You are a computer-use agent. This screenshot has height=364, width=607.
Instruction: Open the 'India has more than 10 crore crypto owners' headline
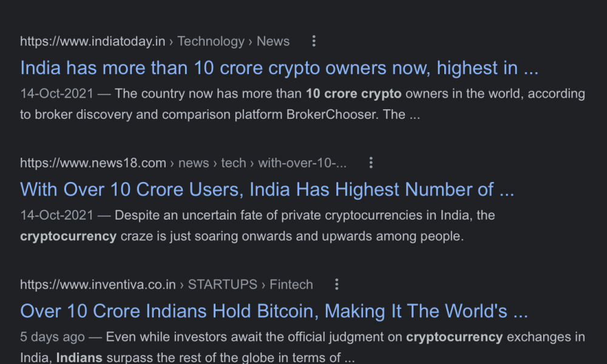tap(279, 68)
